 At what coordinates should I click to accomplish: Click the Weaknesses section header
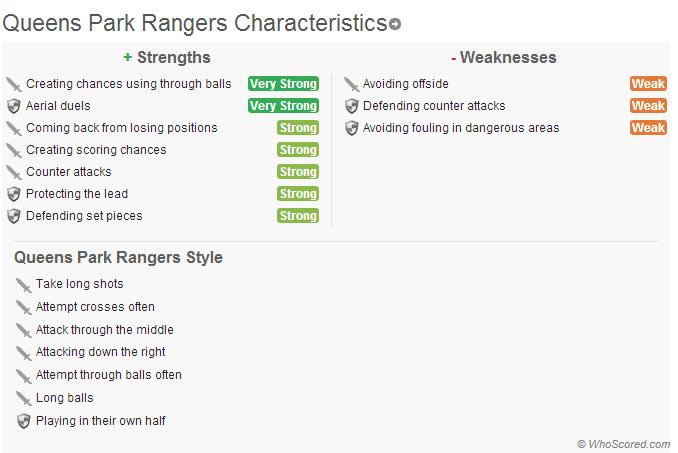(504, 57)
